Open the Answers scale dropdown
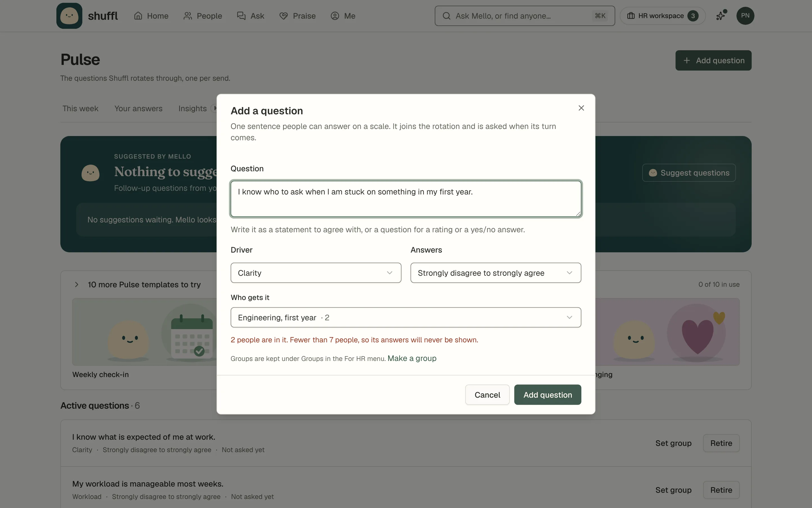Screen dimensions: 812x508 tap(496, 273)
